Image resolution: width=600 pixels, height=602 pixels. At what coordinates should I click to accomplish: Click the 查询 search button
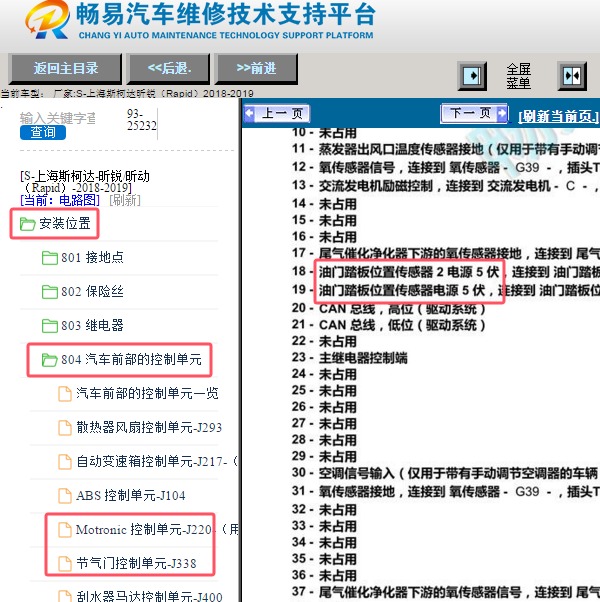(43, 132)
